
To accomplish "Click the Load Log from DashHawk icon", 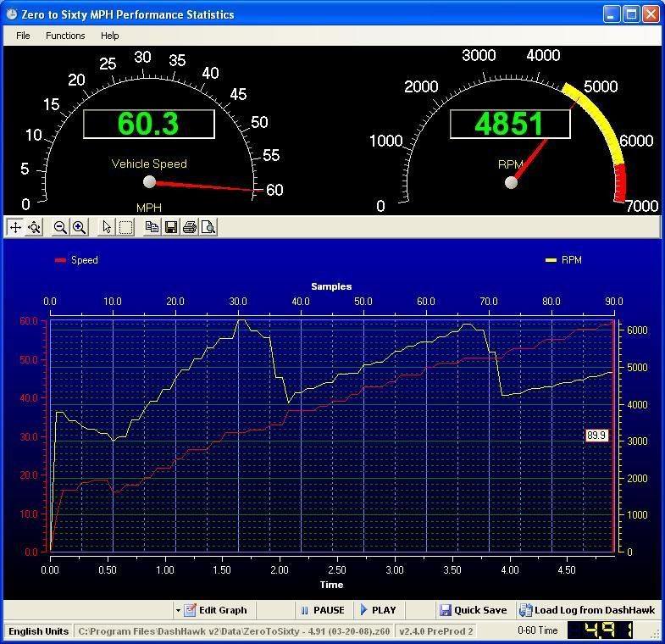I will [525, 610].
